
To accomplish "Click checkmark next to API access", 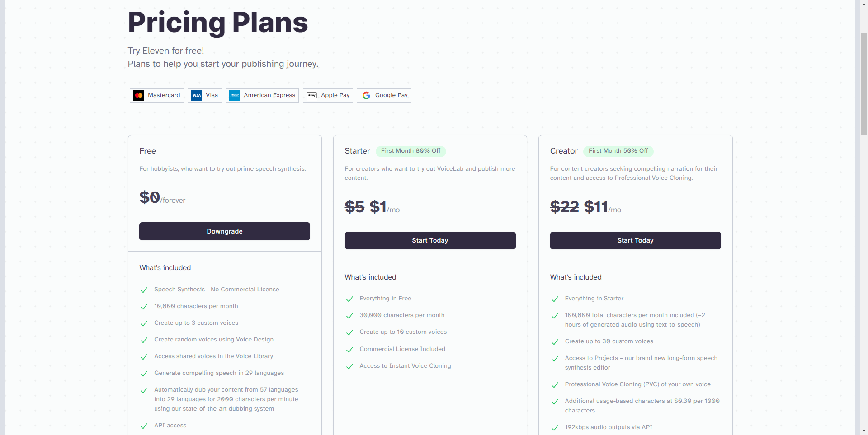I will tap(144, 426).
